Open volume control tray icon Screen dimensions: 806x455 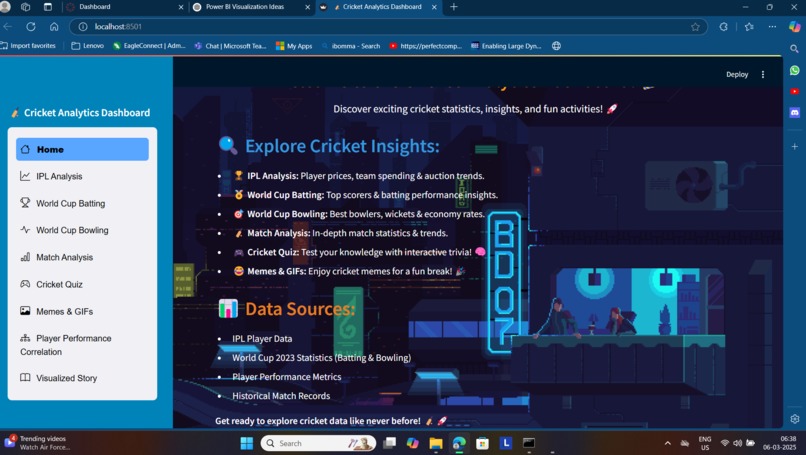[737, 443]
